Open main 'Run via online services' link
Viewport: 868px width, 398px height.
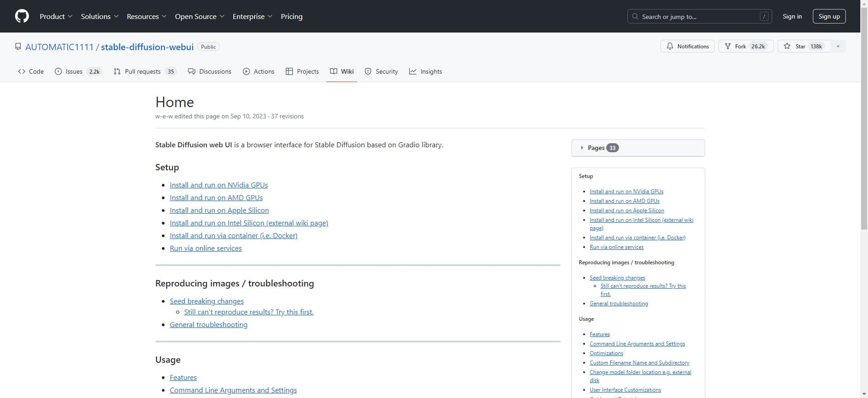tap(206, 248)
